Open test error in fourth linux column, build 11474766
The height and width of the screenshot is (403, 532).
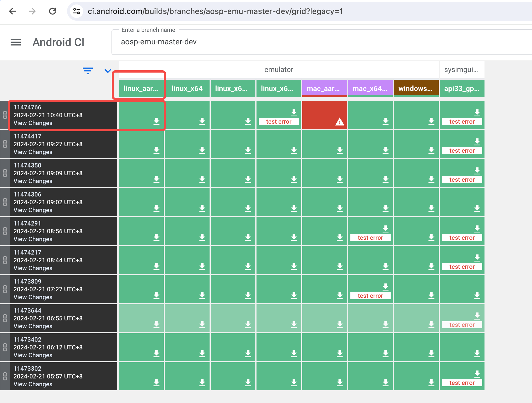click(x=279, y=122)
